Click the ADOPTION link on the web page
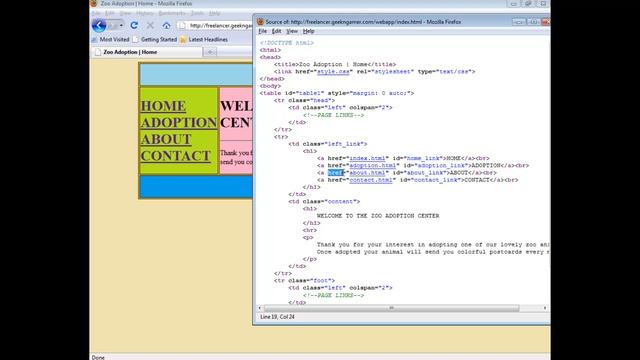The height and width of the screenshot is (360, 640). pyautogui.click(x=179, y=122)
